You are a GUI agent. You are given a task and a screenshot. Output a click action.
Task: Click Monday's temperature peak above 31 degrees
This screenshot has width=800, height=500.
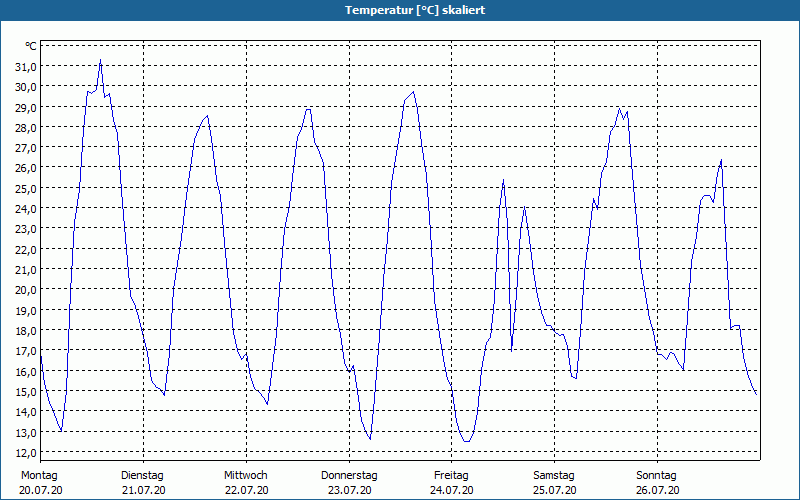tap(101, 60)
